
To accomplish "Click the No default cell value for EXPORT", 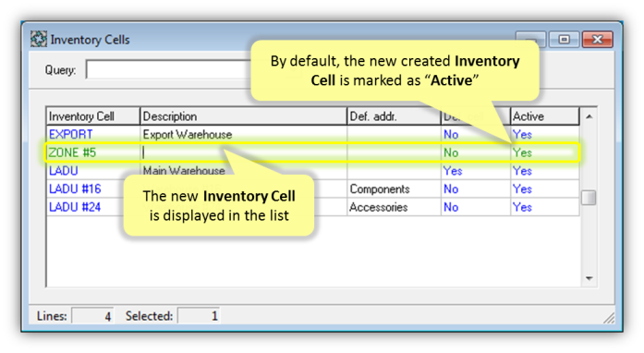I will (x=451, y=134).
